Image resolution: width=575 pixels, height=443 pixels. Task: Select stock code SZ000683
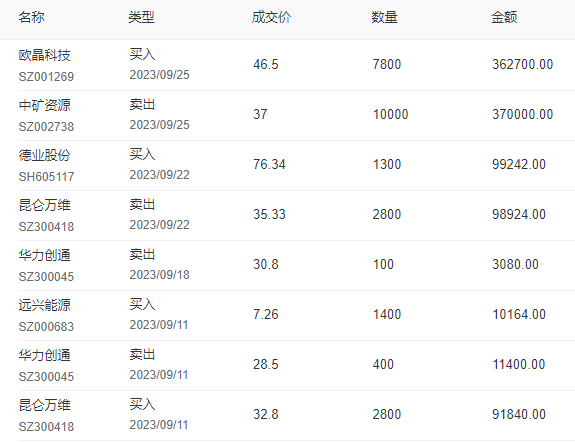(x=46, y=327)
